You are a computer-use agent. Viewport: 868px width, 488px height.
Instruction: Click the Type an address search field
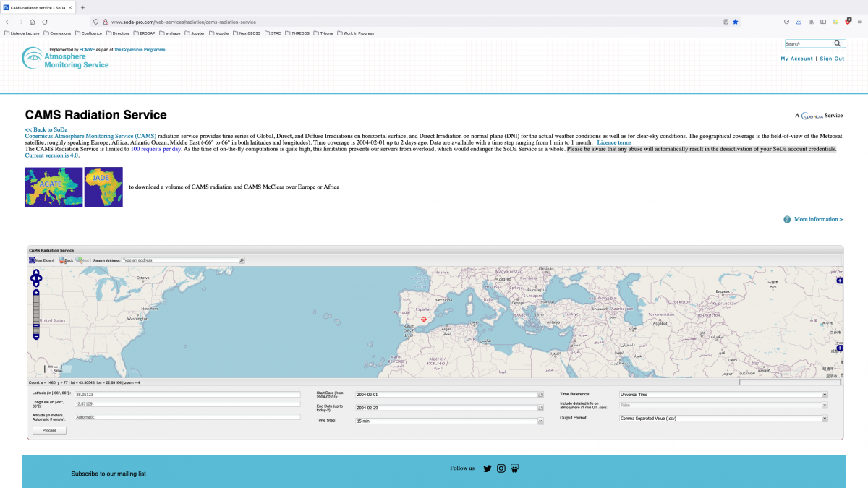[180, 260]
